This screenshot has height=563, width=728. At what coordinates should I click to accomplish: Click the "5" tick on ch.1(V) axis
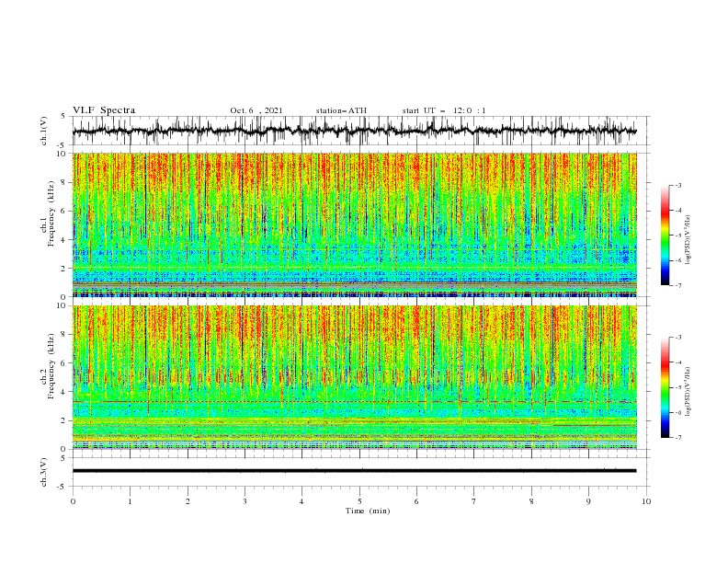63,117
